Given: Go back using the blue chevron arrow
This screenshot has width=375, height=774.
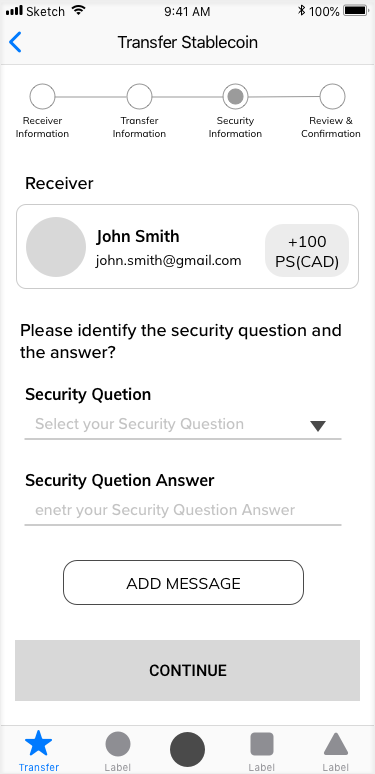Looking at the screenshot, I should coord(15,42).
